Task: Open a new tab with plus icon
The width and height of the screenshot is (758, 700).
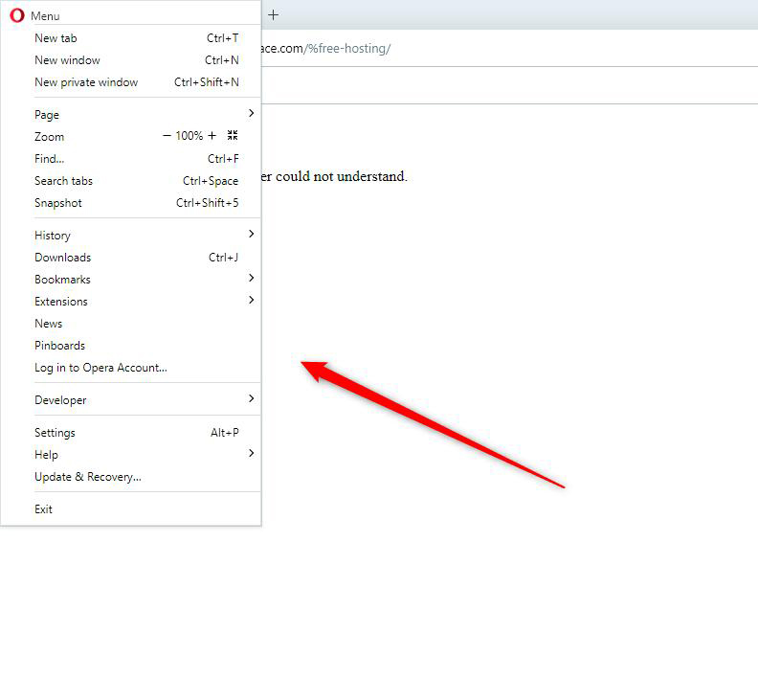Action: tap(273, 14)
